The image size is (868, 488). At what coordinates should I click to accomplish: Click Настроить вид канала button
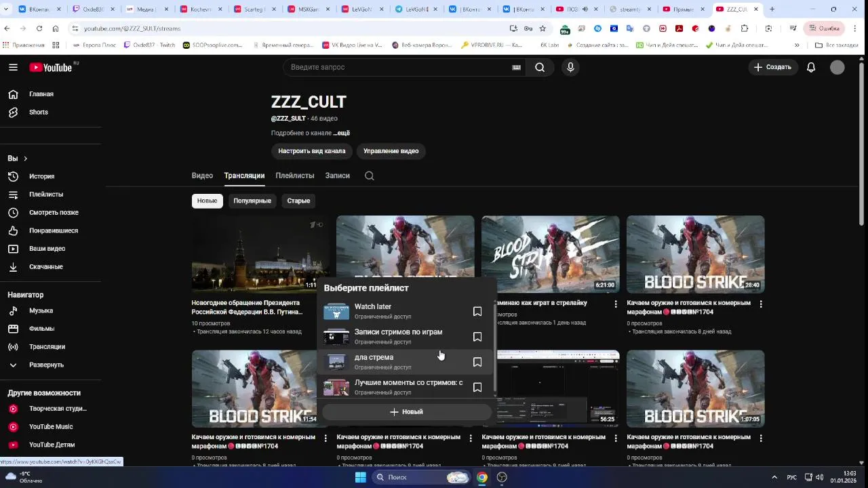point(311,151)
